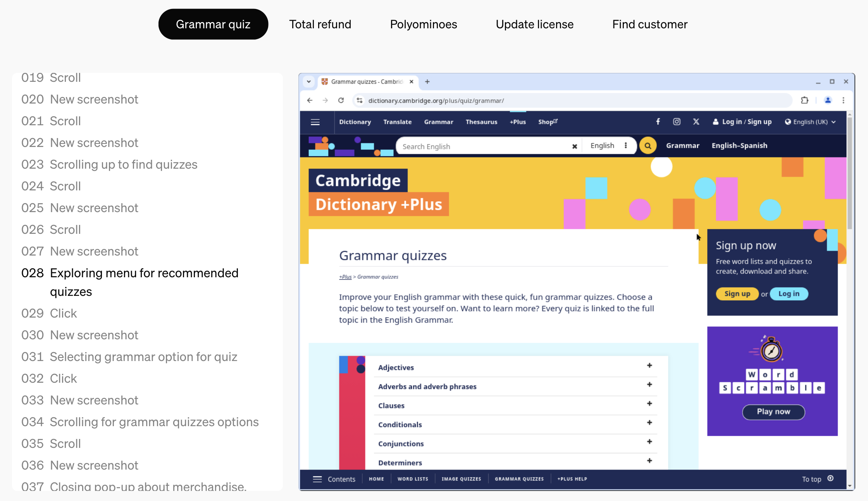
Task: Click the X (Twitter) social icon
Action: point(696,122)
